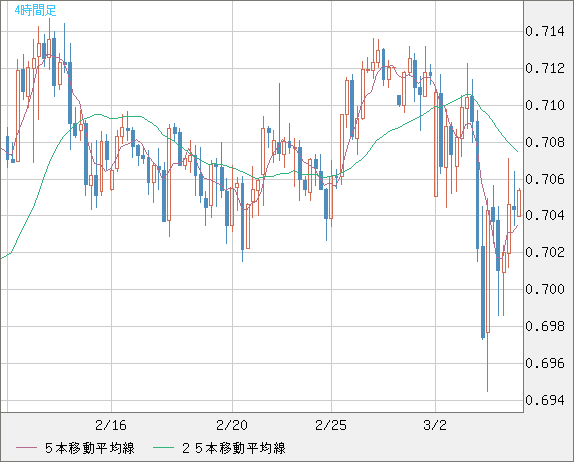Click the 0.710 price axis label
The width and height of the screenshot is (574, 462).
click(x=545, y=105)
